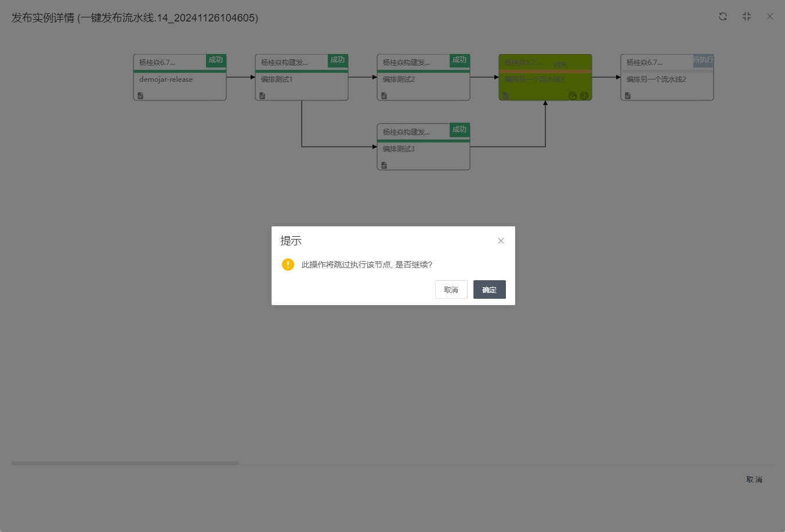Screen dimensions: 785x532
Task: Click the 99% progress bar on running node
Action: point(545,71)
